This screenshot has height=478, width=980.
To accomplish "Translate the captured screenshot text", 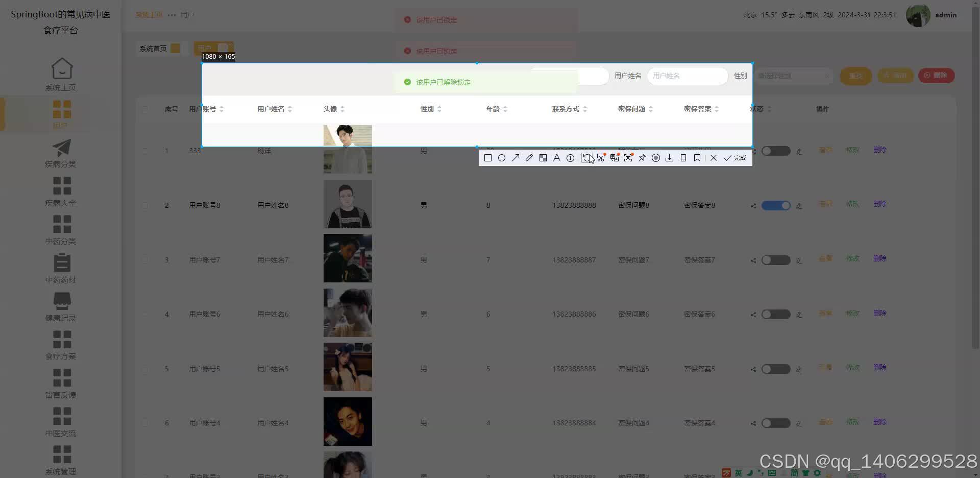I will coord(615,158).
